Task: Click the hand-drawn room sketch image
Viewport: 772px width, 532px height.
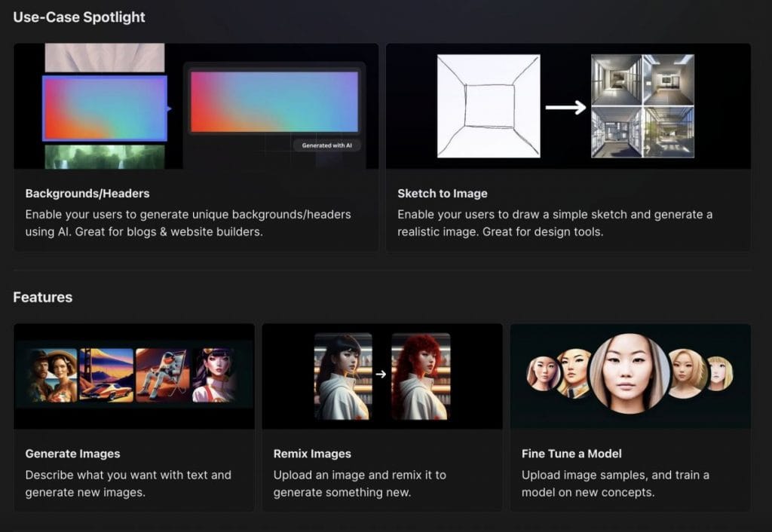Action: (x=489, y=105)
